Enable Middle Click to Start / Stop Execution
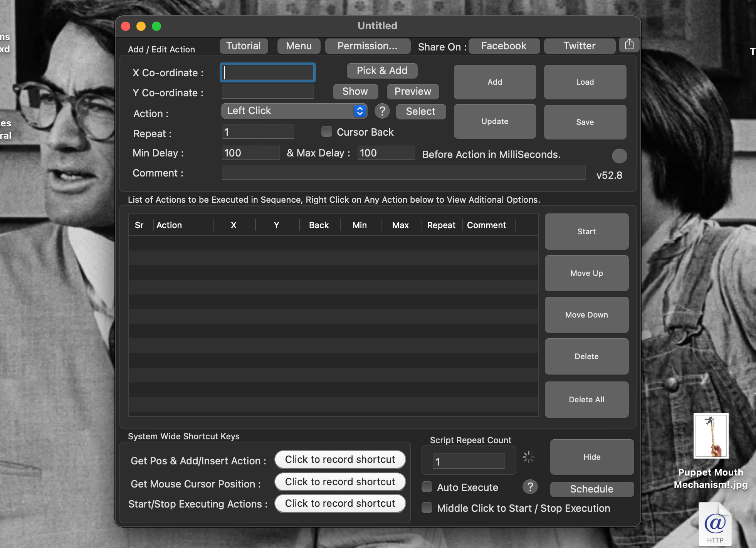756x548 pixels. 427,508
